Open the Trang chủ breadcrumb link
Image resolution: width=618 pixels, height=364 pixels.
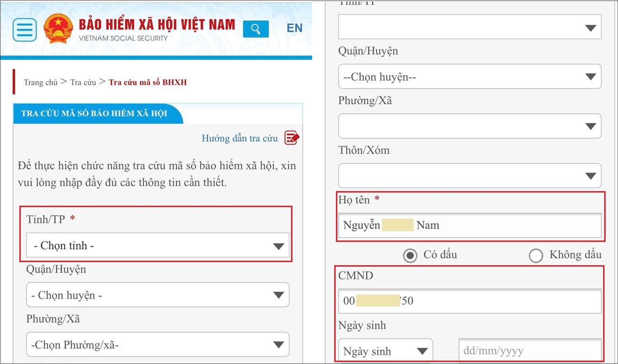pyautogui.click(x=41, y=82)
